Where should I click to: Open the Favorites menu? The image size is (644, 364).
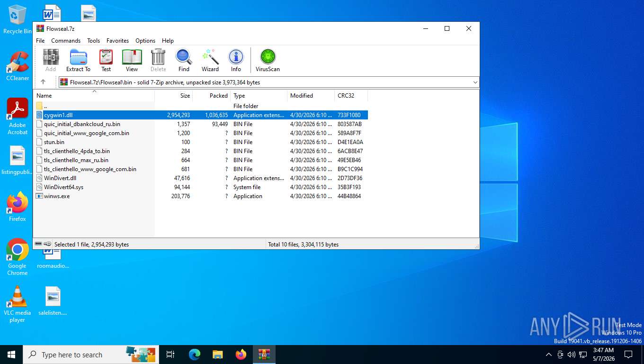(x=117, y=41)
